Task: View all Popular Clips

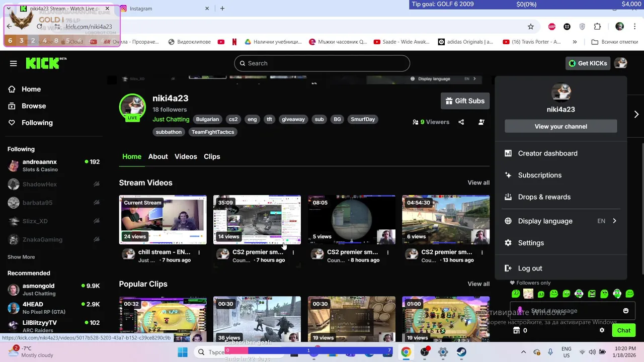Action: [x=478, y=284]
